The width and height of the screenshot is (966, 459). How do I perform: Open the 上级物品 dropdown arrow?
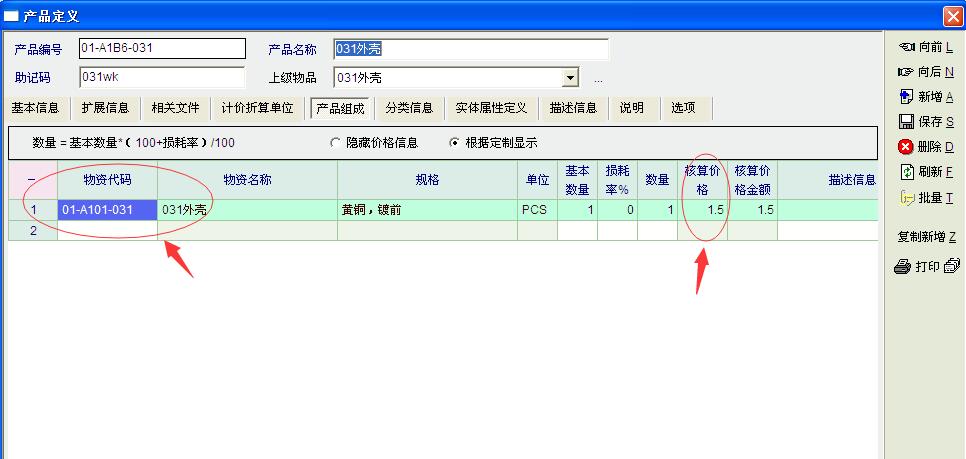pos(570,78)
